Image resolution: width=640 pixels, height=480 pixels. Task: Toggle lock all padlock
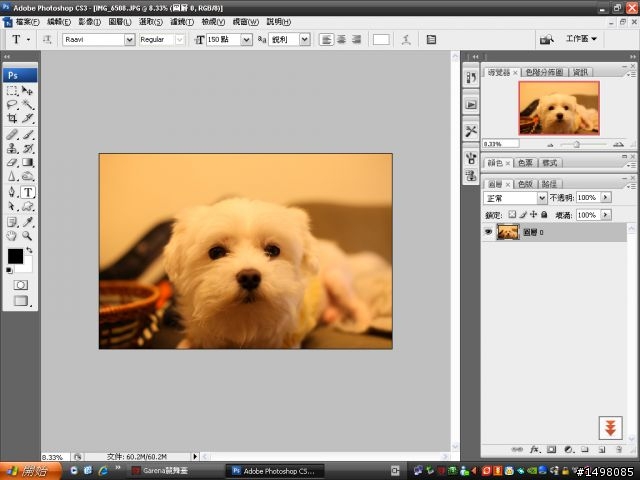tap(544, 214)
